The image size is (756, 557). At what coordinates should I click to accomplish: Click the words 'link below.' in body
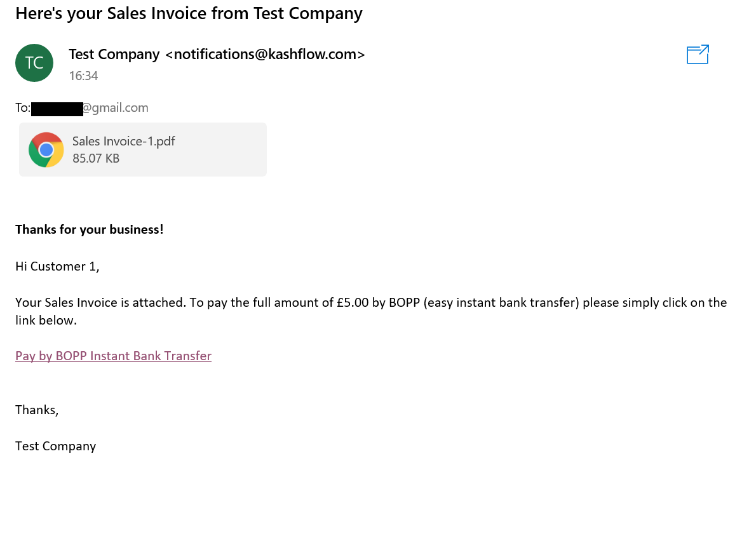(46, 321)
